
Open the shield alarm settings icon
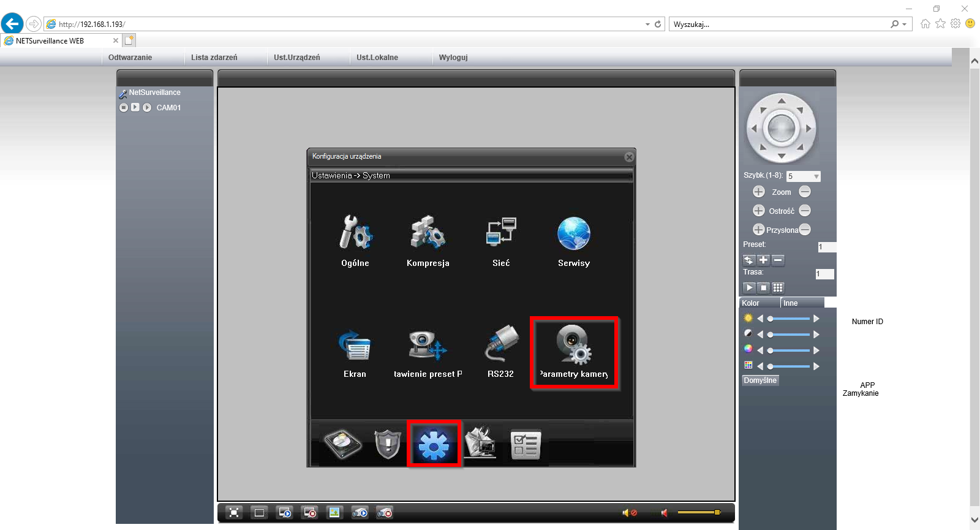tap(388, 444)
